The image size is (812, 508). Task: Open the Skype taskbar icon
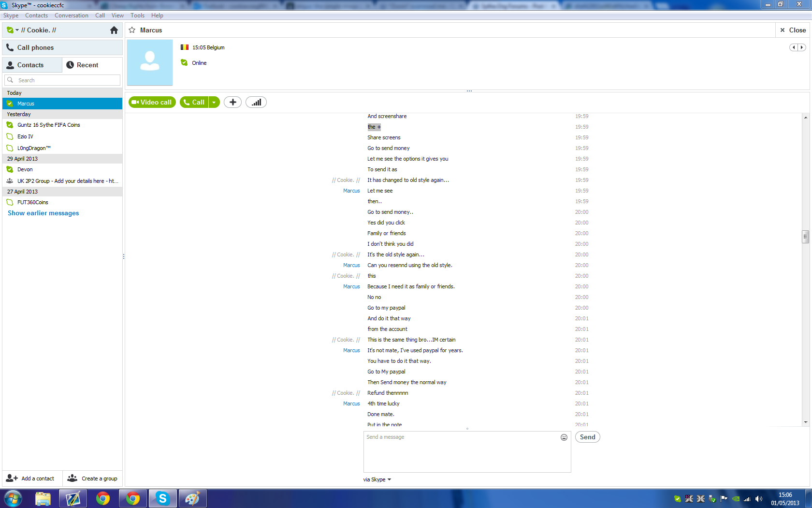tap(163, 498)
